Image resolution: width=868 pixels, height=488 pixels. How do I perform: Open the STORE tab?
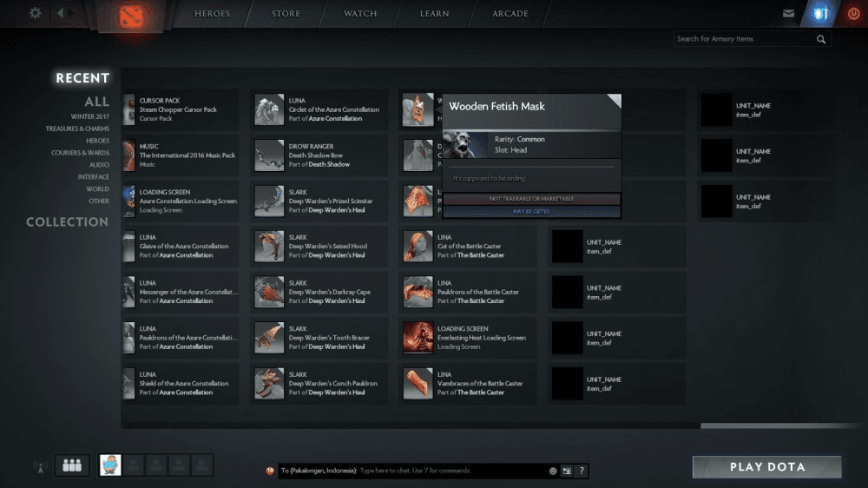coord(286,13)
